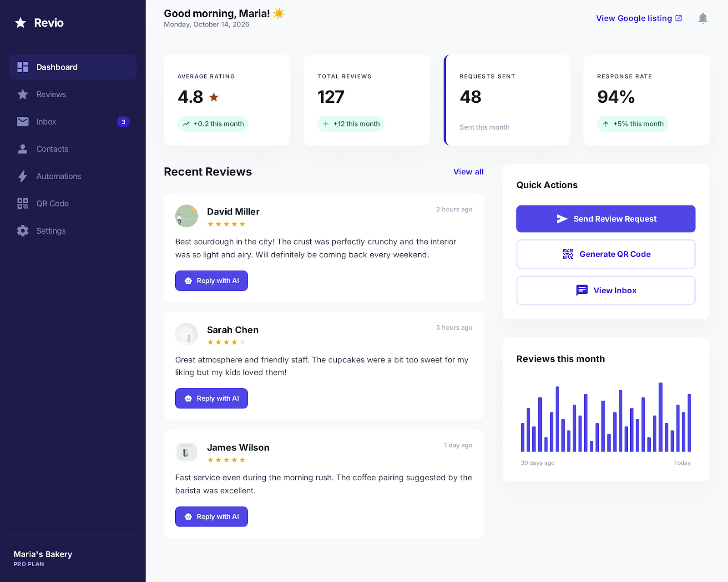Open Automations using the lightning bolt icon

(x=23, y=176)
